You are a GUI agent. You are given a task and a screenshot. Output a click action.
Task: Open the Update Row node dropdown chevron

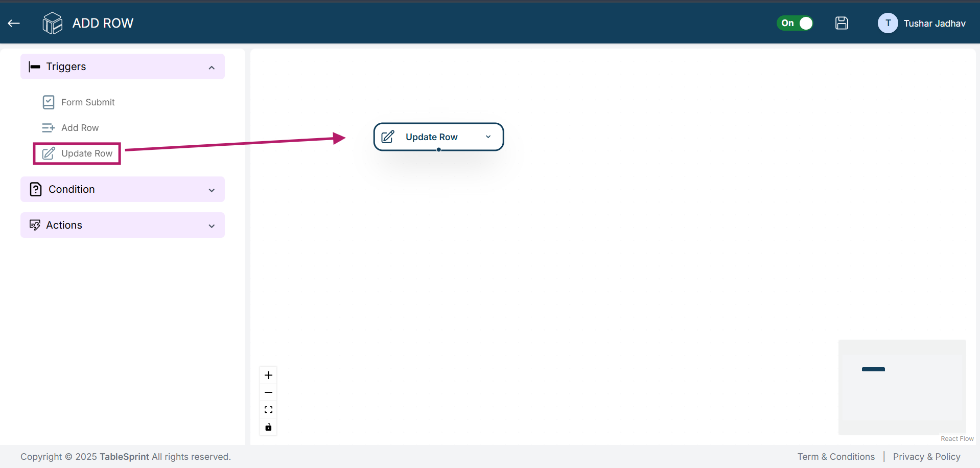tap(488, 137)
